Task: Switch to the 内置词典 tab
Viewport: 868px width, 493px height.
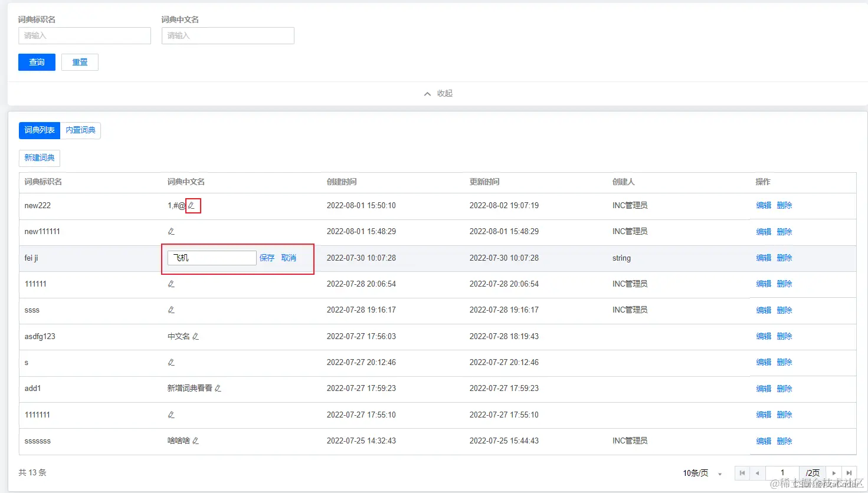Action: pyautogui.click(x=81, y=130)
